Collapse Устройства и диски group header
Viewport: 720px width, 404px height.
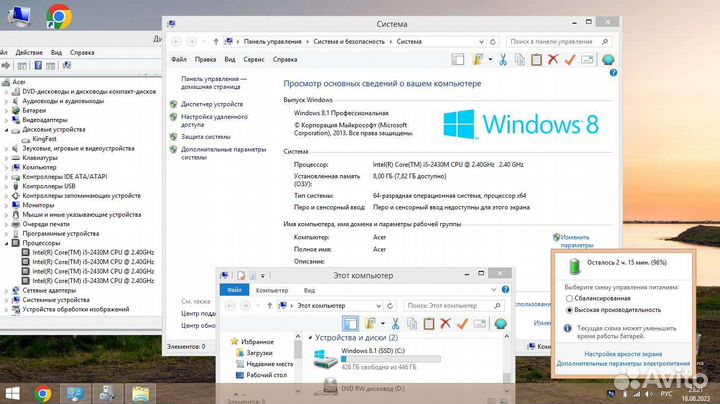[x=310, y=338]
